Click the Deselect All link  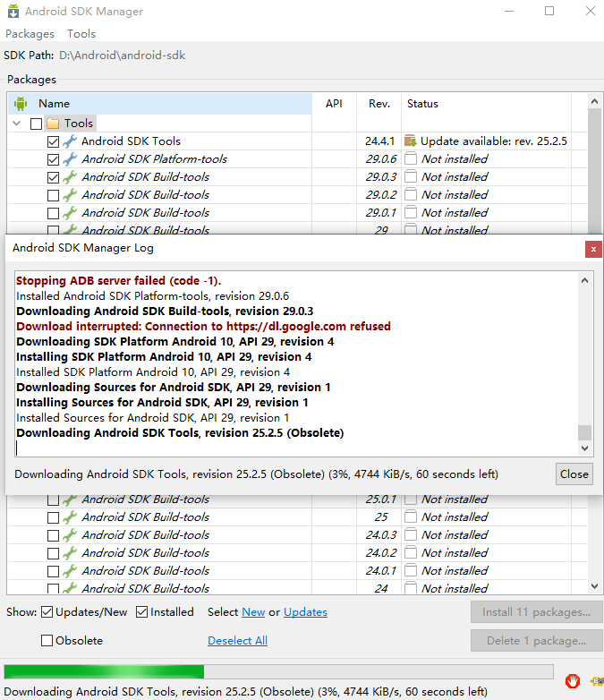[x=237, y=641]
